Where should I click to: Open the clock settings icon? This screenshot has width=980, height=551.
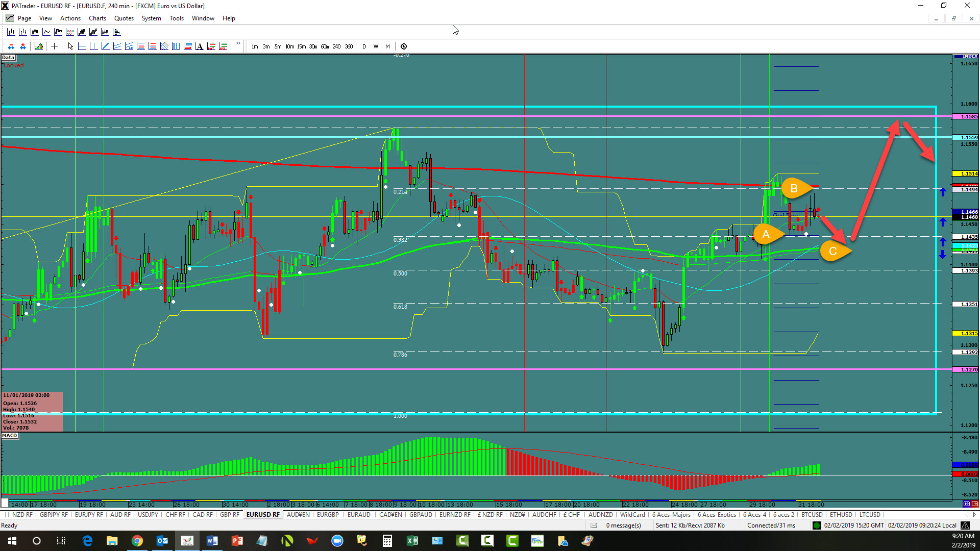point(404,46)
